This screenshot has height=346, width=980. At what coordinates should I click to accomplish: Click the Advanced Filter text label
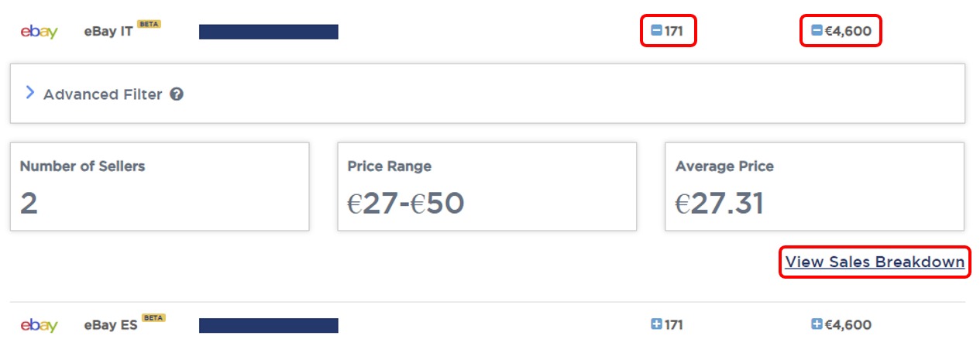[102, 94]
